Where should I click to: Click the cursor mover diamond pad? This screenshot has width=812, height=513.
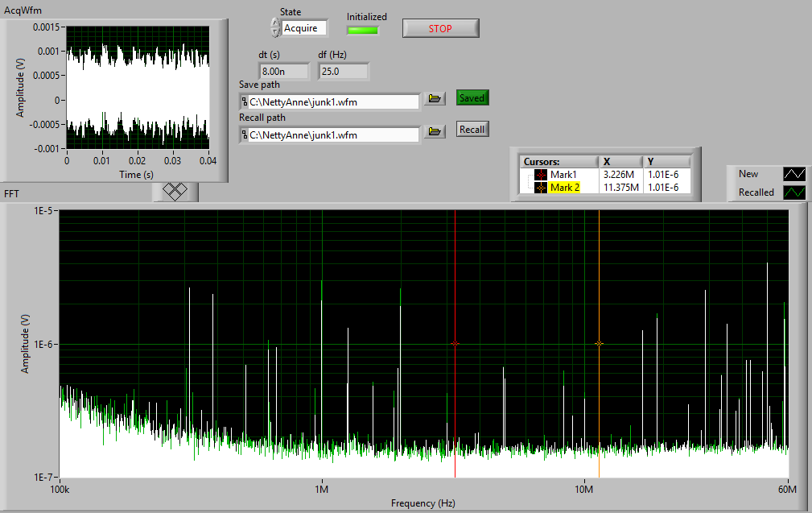click(x=175, y=191)
